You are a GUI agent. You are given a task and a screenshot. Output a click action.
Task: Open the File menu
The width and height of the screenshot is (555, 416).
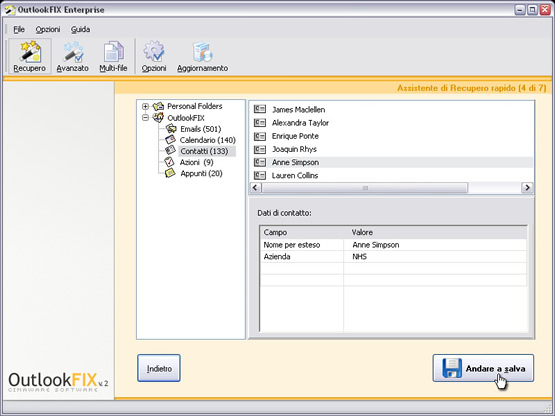coord(19,29)
